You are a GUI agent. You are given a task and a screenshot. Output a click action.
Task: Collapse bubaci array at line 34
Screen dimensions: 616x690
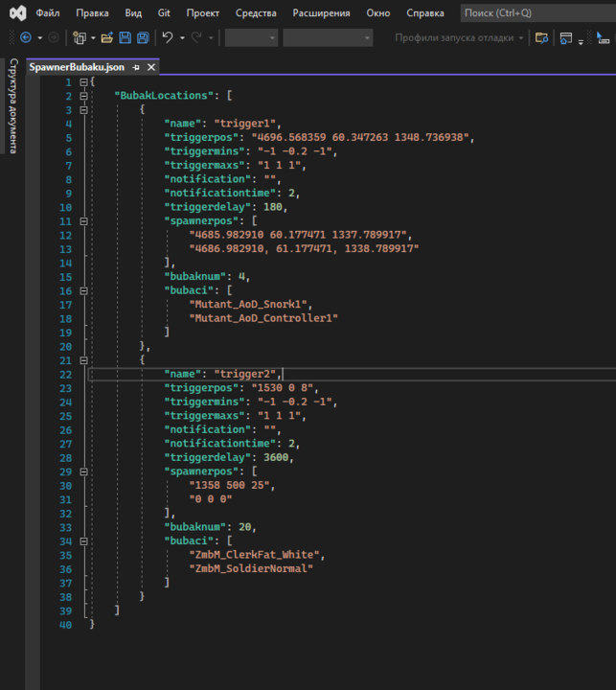[83, 541]
